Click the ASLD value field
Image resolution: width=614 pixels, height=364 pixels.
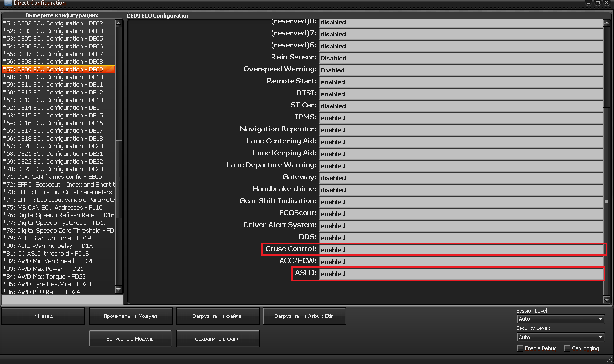point(460,274)
